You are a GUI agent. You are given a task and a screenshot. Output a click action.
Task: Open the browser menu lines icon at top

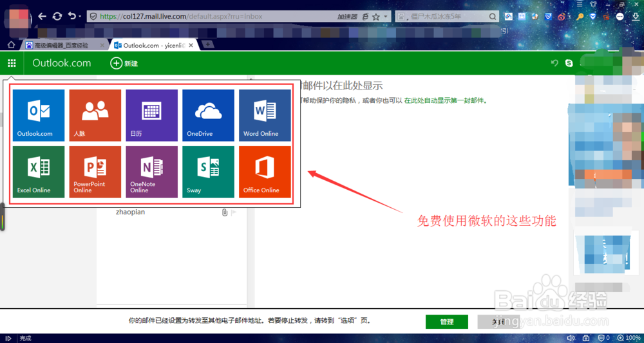(x=580, y=4)
